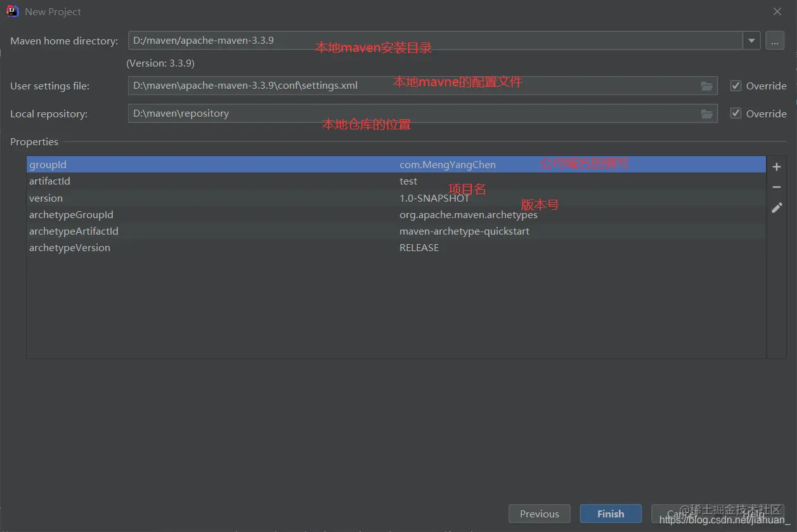This screenshot has width=797, height=532.
Task: Click the RELEASE value cell
Action: (419, 247)
